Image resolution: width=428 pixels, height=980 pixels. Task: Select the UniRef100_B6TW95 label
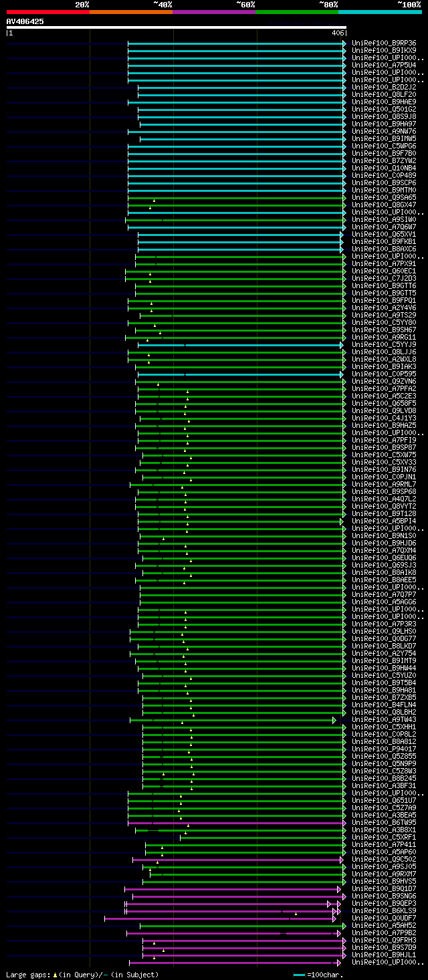coord(384,822)
